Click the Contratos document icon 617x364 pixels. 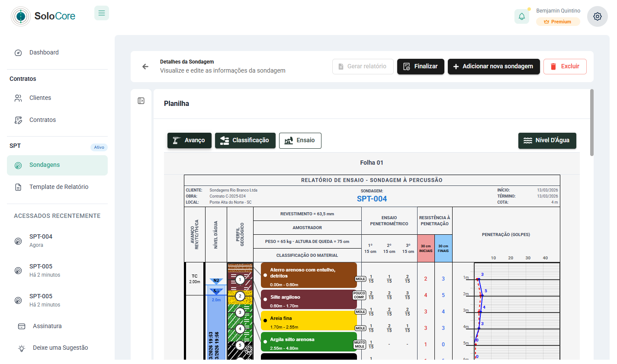click(18, 120)
